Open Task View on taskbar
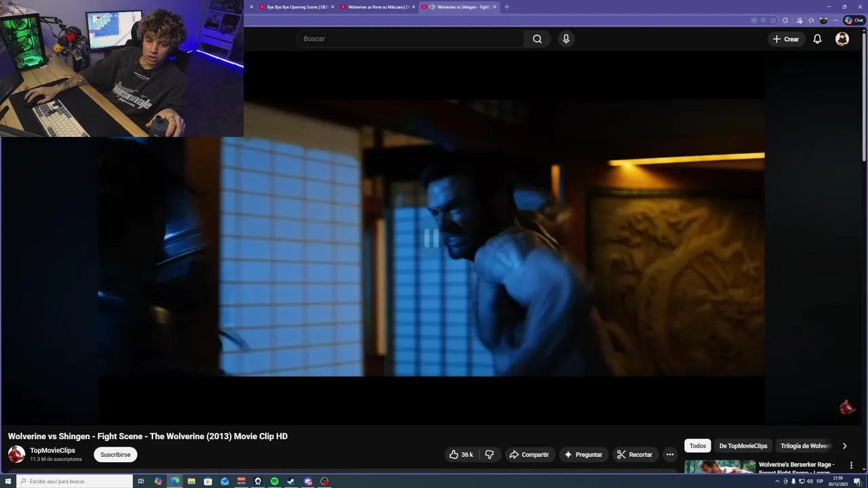 click(x=141, y=481)
